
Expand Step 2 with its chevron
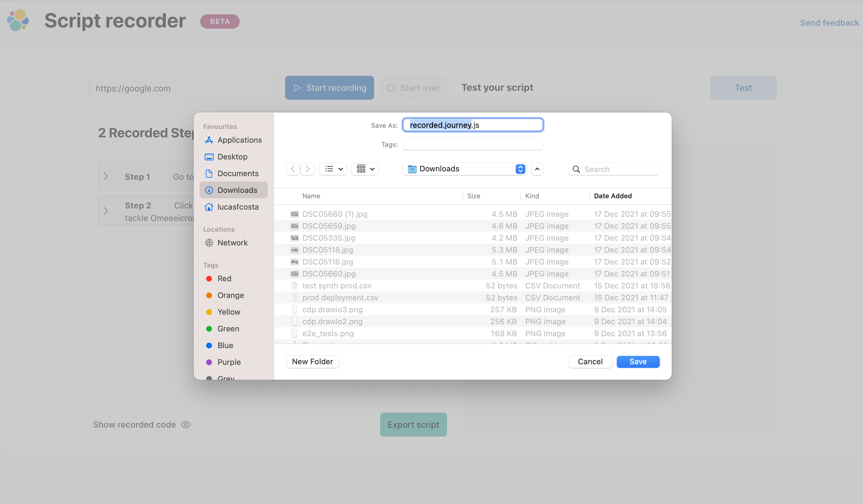click(106, 211)
